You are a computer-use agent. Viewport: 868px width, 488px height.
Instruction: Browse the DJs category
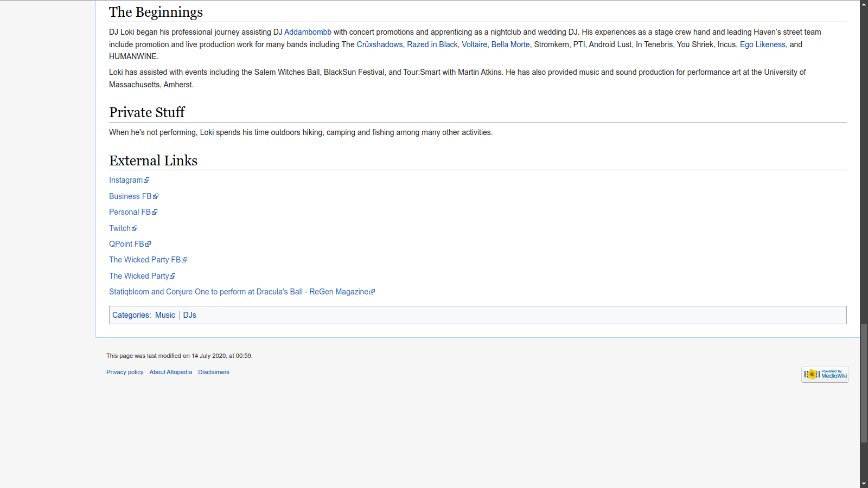[x=190, y=315]
